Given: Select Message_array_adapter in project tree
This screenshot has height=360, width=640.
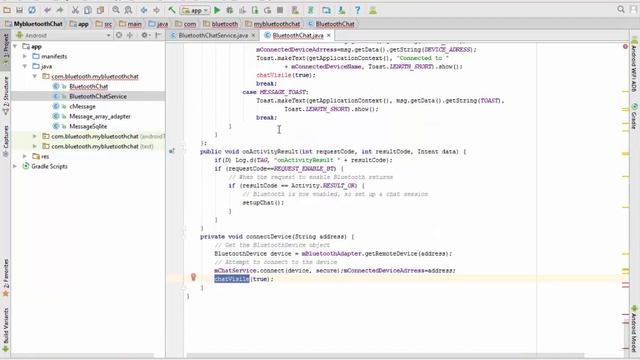Looking at the screenshot, I should point(100,116).
